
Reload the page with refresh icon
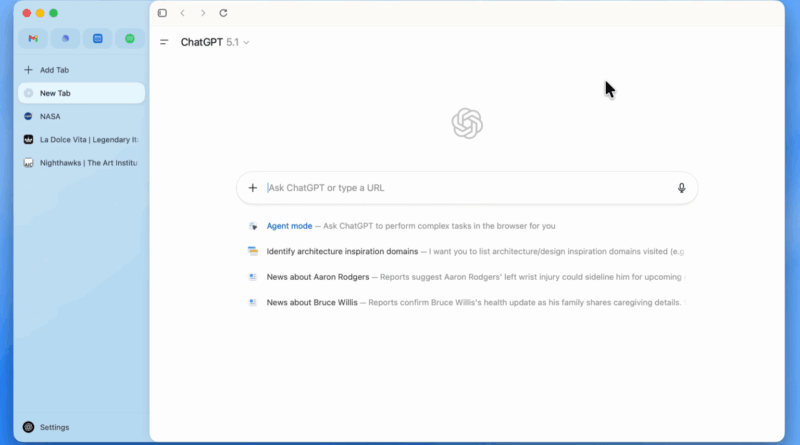(x=223, y=13)
